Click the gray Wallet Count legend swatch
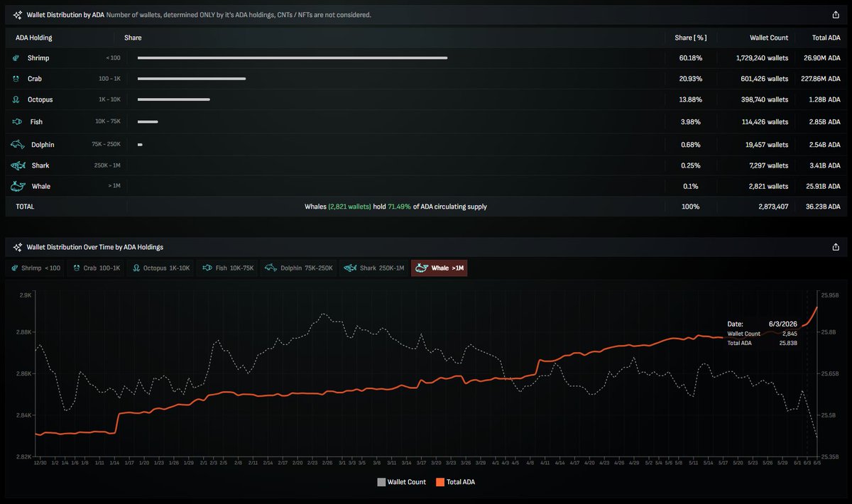Image resolution: width=852 pixels, height=504 pixels. click(381, 482)
